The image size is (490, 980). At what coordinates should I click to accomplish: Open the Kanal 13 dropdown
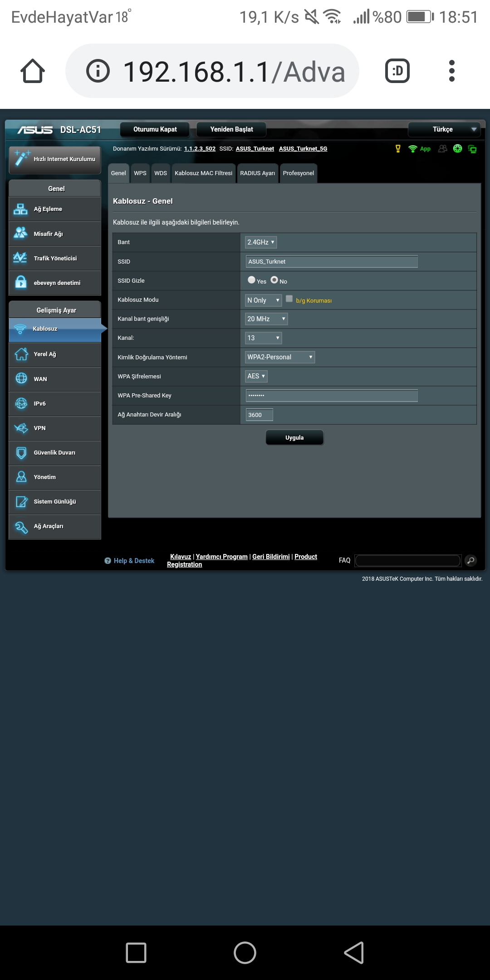(x=264, y=338)
